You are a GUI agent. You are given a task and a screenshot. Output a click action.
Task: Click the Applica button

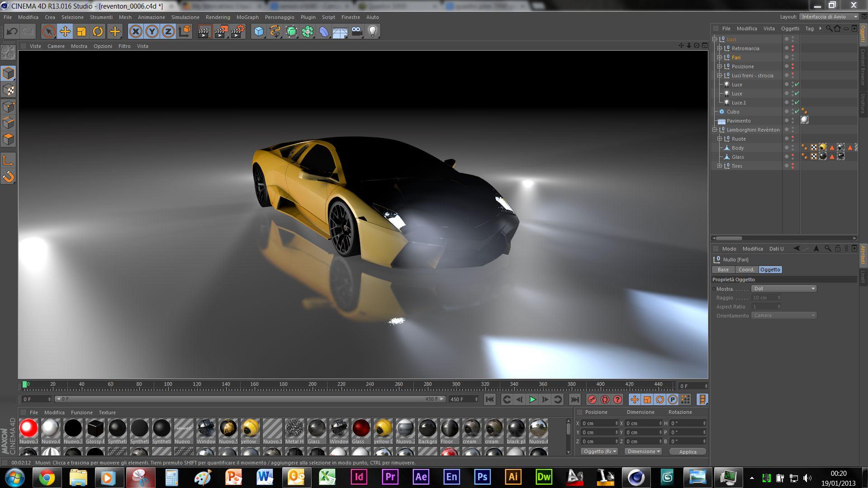(x=687, y=451)
